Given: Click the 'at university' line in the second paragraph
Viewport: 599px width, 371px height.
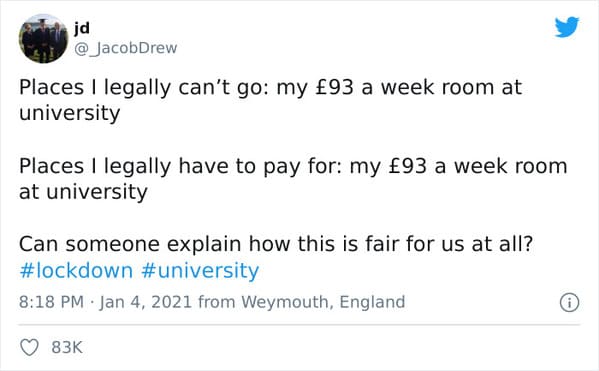Looking at the screenshot, I should (x=83, y=192).
